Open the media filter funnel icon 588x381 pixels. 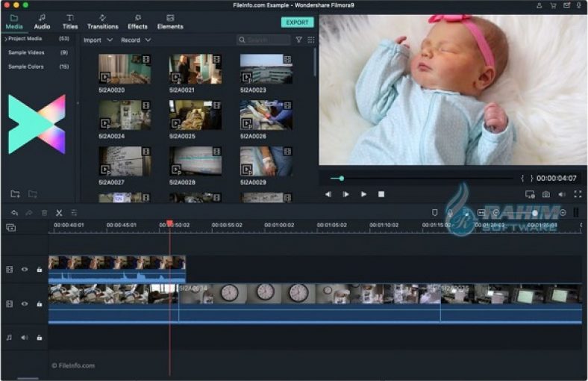point(298,40)
